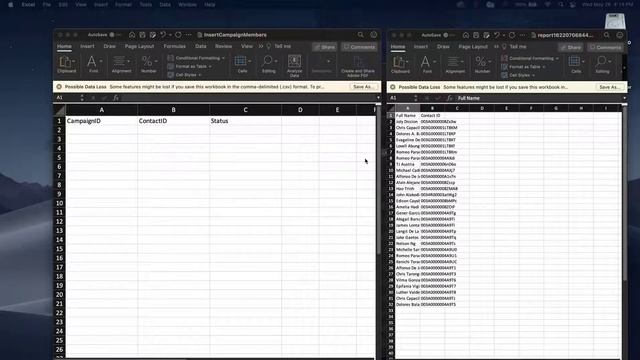640x360 pixels.
Task: Open Alignment group in InsertCampaignMembers ribbon
Action: (x=121, y=64)
